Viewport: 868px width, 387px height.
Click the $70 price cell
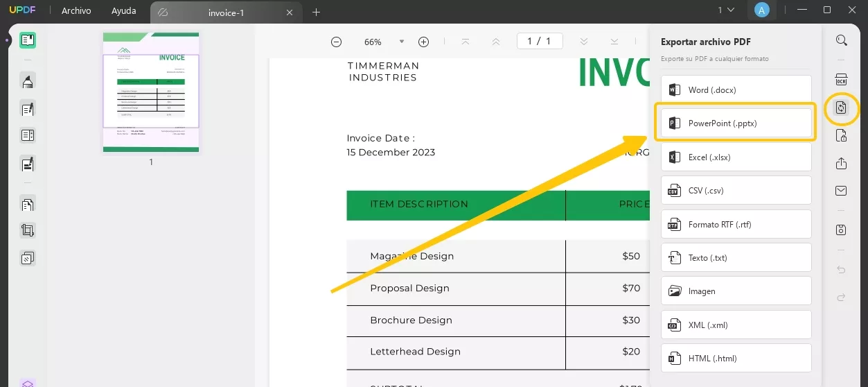tap(631, 288)
